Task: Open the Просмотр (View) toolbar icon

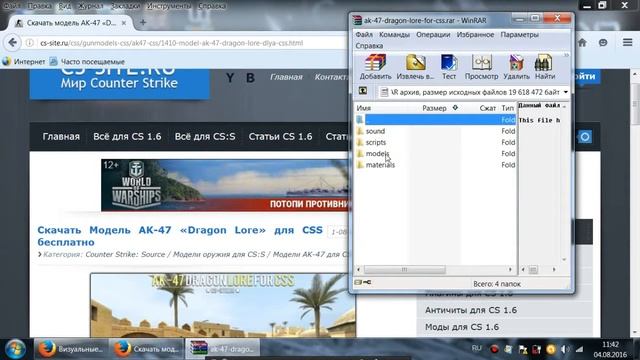Action: point(481,67)
